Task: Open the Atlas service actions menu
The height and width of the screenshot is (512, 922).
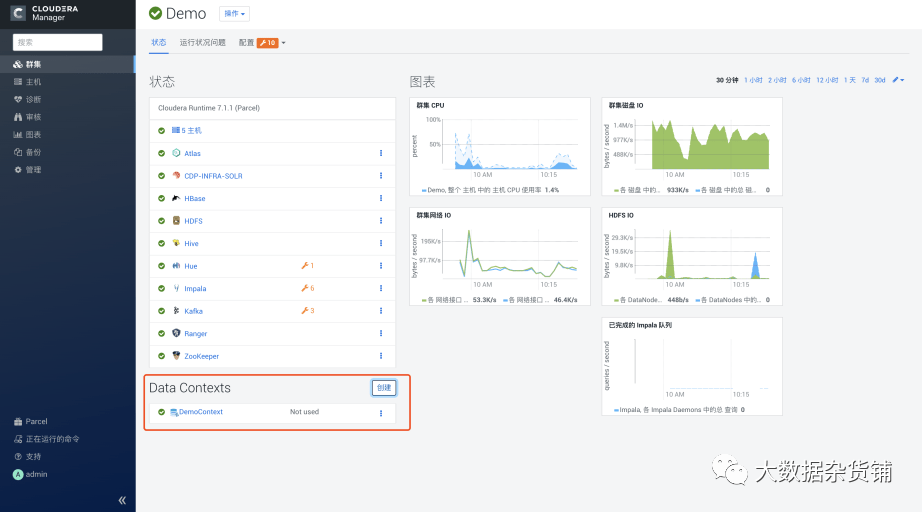Action: [x=381, y=153]
